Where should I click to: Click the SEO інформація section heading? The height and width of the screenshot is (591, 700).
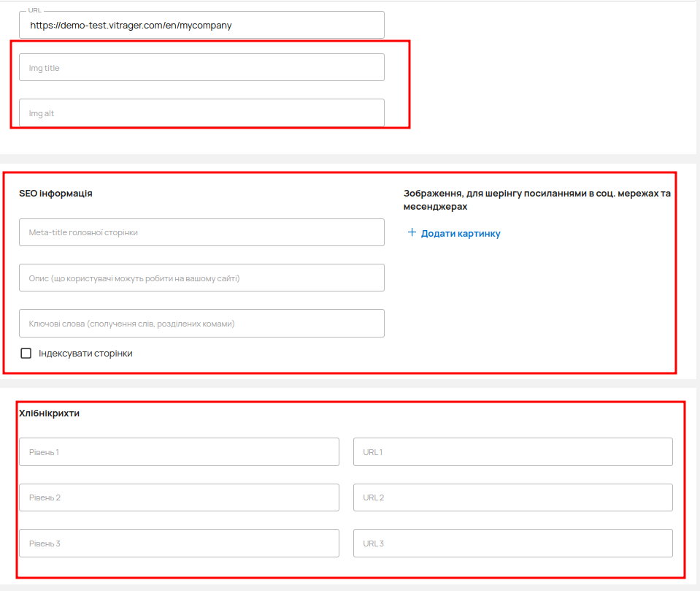click(55, 194)
